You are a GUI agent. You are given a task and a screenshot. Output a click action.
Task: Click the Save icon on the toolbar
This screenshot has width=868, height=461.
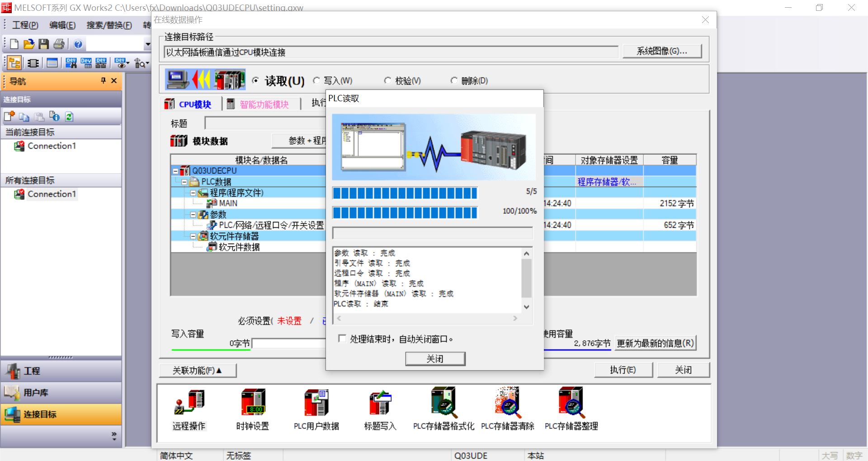coord(43,44)
